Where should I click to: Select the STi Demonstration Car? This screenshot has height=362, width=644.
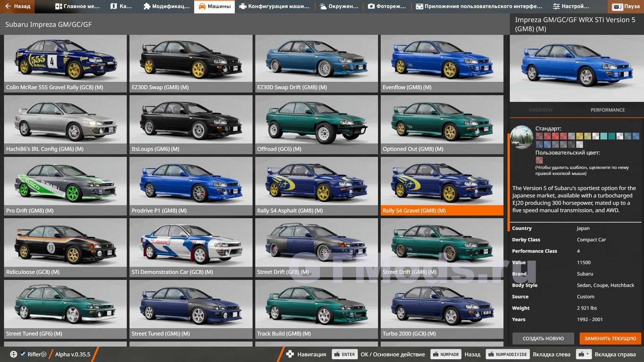pyautogui.click(x=191, y=248)
